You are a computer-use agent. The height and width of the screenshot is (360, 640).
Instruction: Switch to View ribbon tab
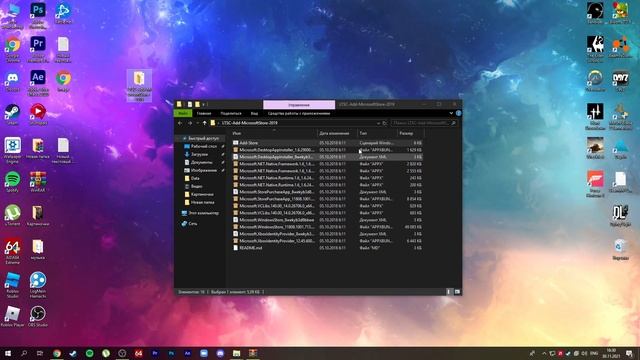254,113
